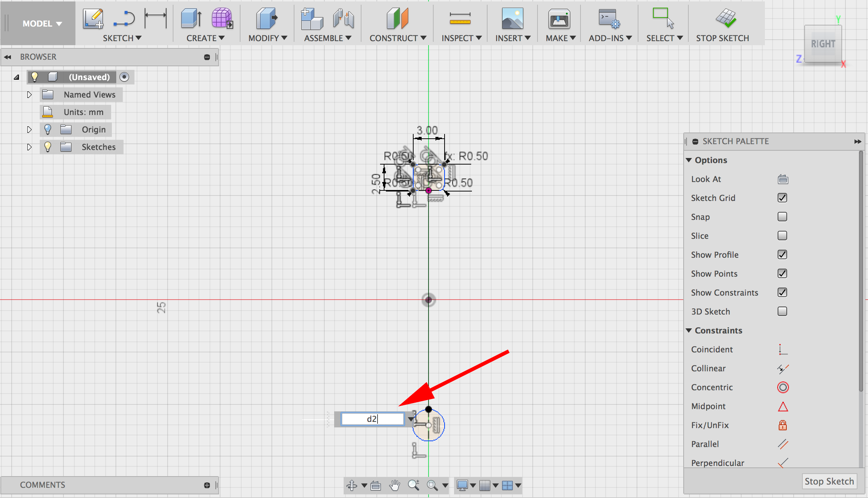This screenshot has height=498, width=868.
Task: Click the Insert image icon
Action: point(512,19)
